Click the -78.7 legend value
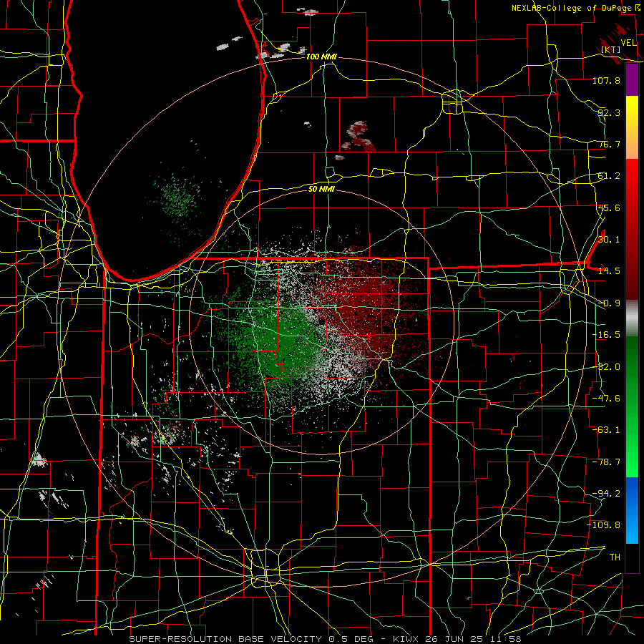The image size is (644, 644). (x=606, y=462)
